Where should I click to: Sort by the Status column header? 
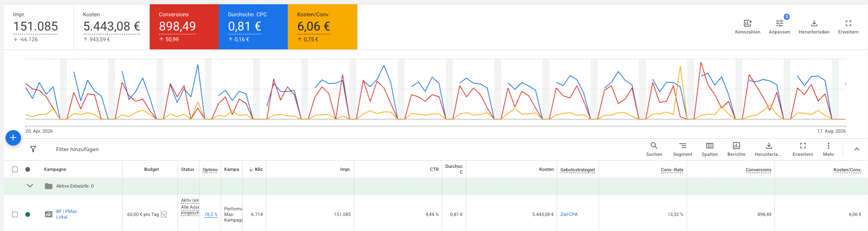(x=187, y=169)
